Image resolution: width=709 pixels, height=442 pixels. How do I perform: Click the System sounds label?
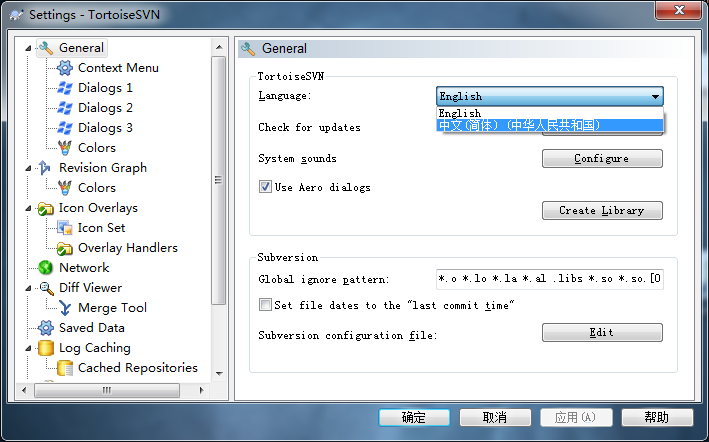(298, 159)
